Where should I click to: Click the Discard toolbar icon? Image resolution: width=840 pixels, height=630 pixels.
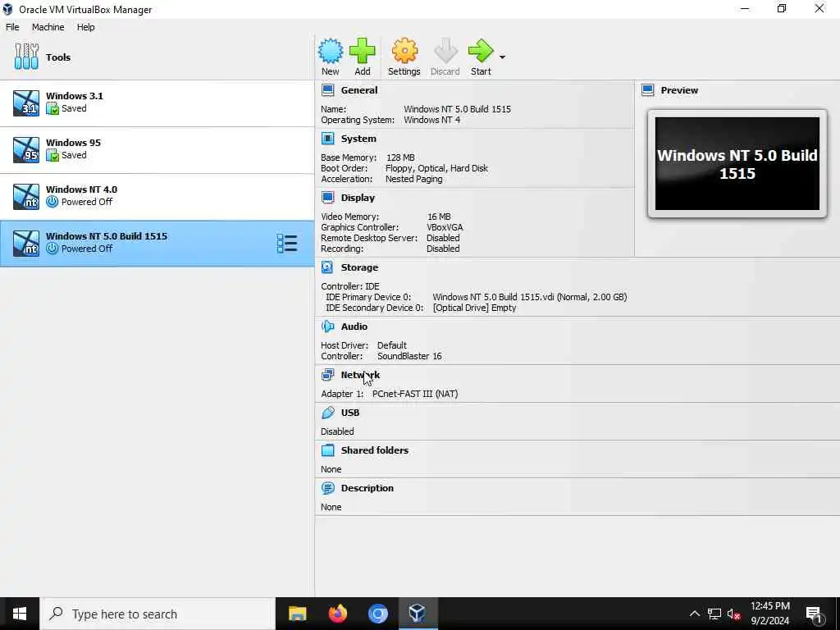(445, 51)
